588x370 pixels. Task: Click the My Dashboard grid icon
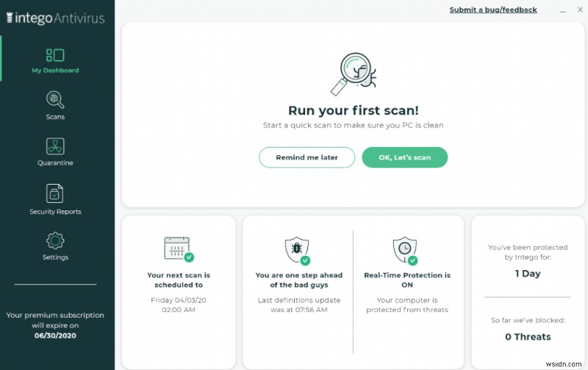tap(55, 55)
